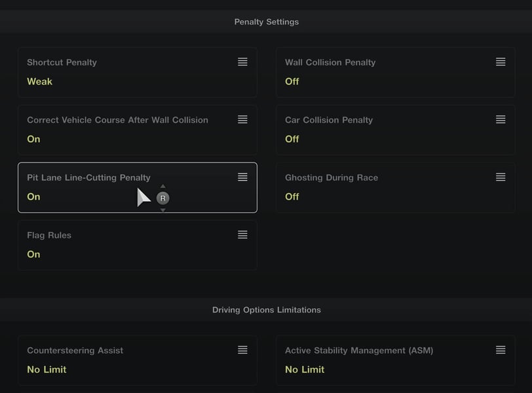This screenshot has width=532, height=393.
Task: Open the Countersteering Assist list icon
Action: click(242, 350)
